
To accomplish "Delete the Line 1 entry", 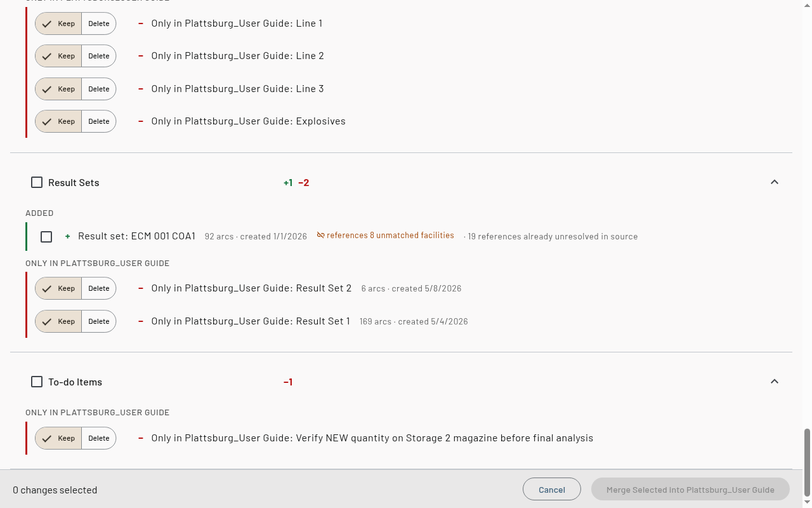I will 99,23.
